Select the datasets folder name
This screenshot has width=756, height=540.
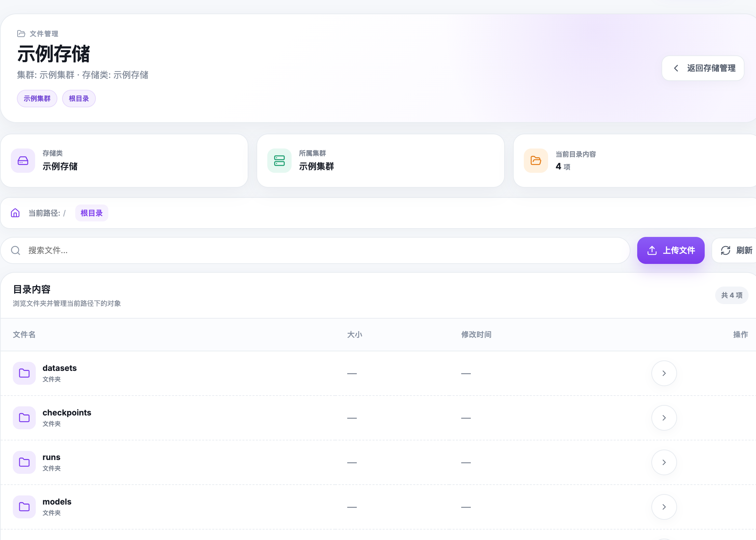pyautogui.click(x=60, y=368)
